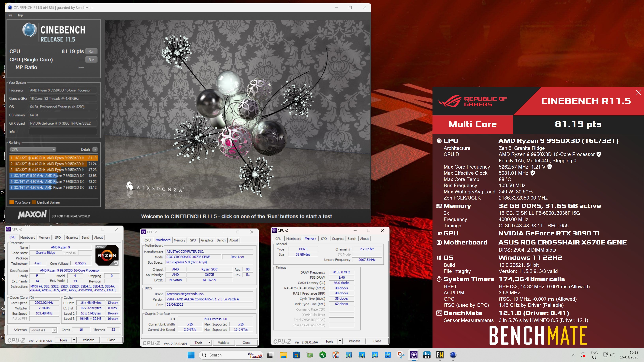Click Validate in CPU-Z Memory window

point(355,341)
